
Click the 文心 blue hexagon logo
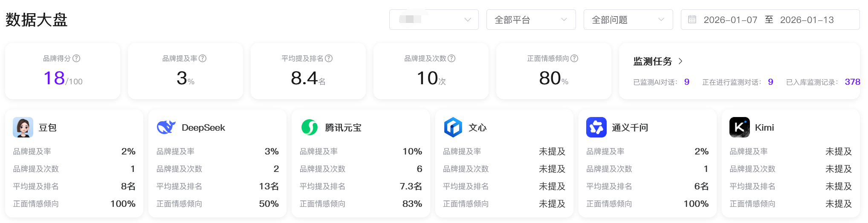tap(453, 127)
